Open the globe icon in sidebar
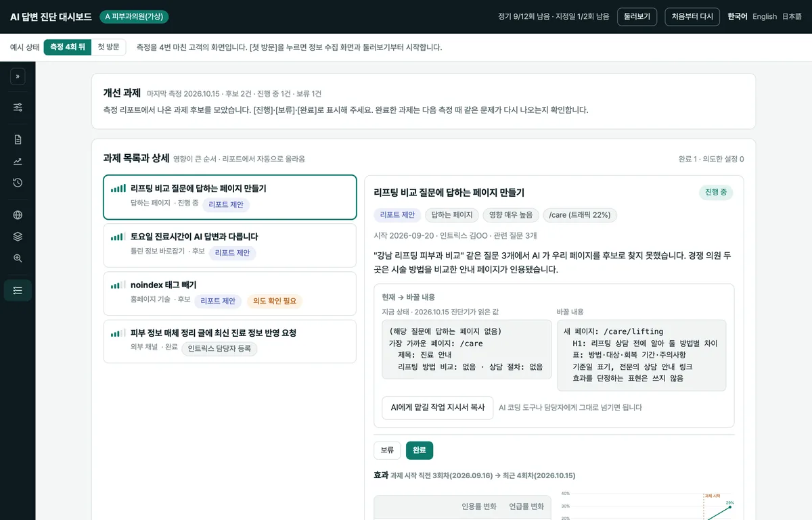Viewport: 812px width, 520px height. pyautogui.click(x=18, y=215)
